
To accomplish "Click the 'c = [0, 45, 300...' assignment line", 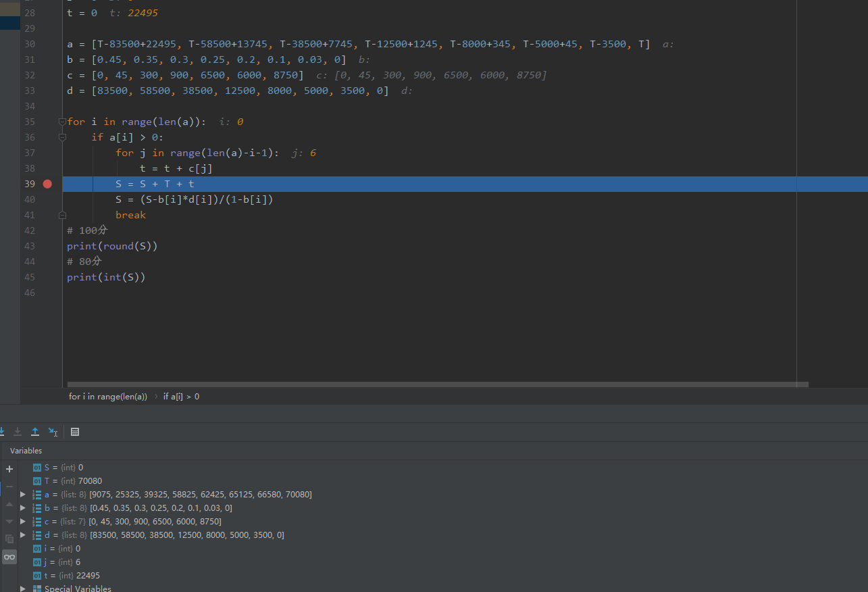I will 185,75.
